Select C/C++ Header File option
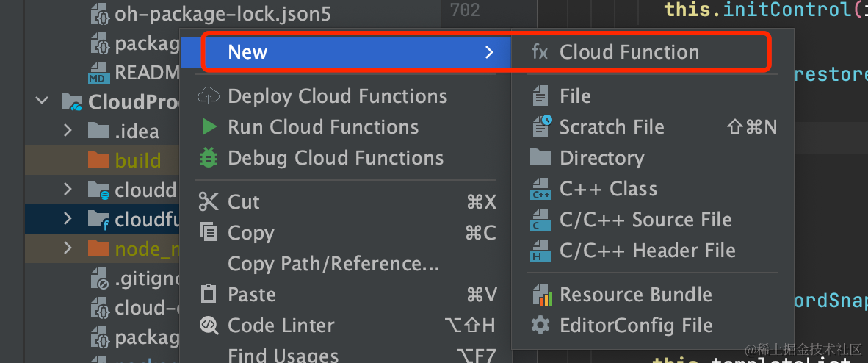This screenshot has height=363, width=868. (647, 251)
